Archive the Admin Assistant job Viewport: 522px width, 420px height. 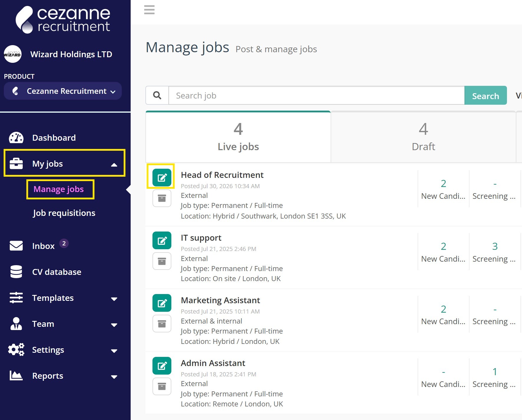pos(162,386)
